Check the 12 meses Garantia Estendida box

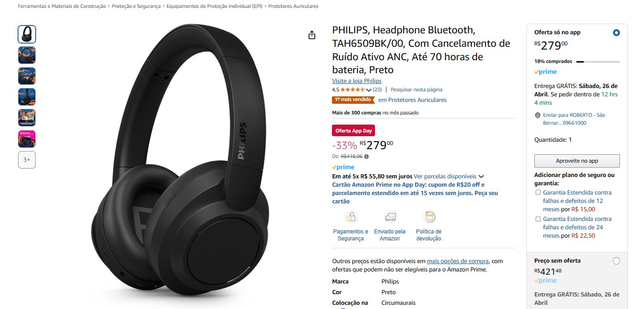pos(538,192)
